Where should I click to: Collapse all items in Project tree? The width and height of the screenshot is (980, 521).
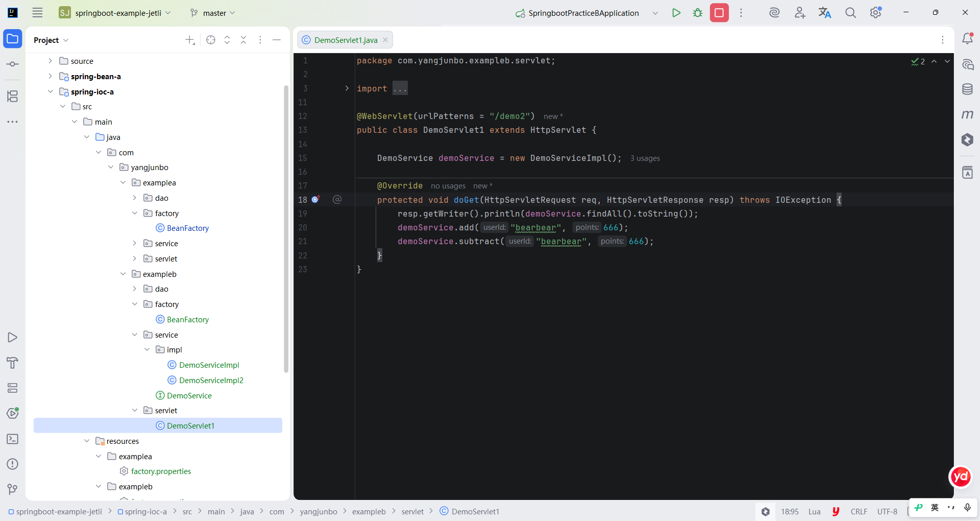coord(243,40)
